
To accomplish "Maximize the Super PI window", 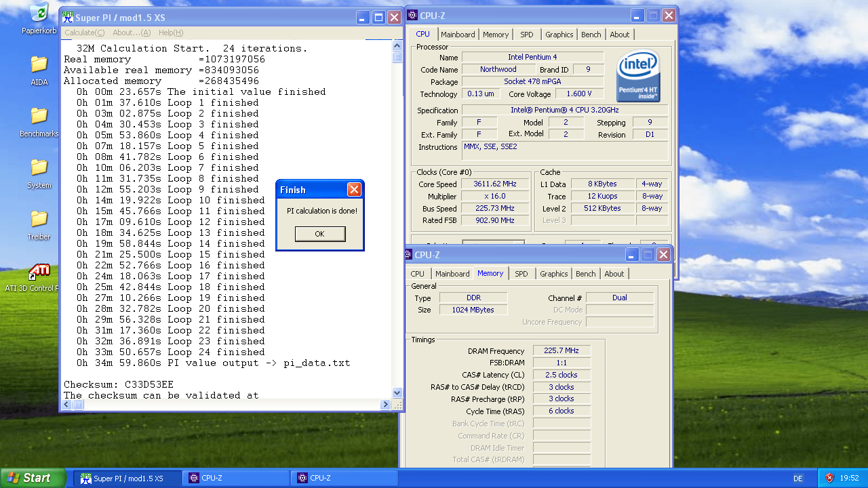I will click(x=379, y=18).
